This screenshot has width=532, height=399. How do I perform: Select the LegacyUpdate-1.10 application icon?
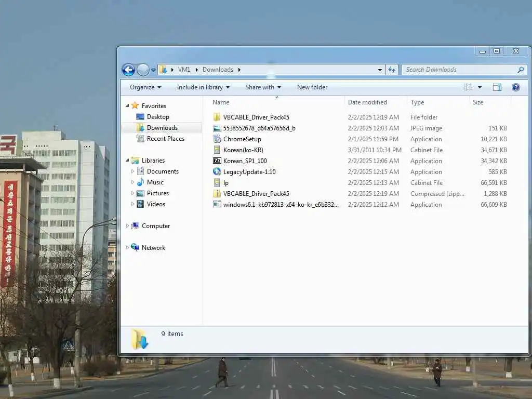pyautogui.click(x=217, y=171)
